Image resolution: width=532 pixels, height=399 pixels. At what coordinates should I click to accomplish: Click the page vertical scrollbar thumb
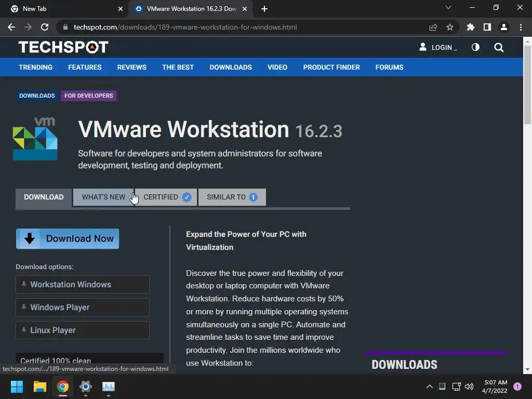click(527, 85)
